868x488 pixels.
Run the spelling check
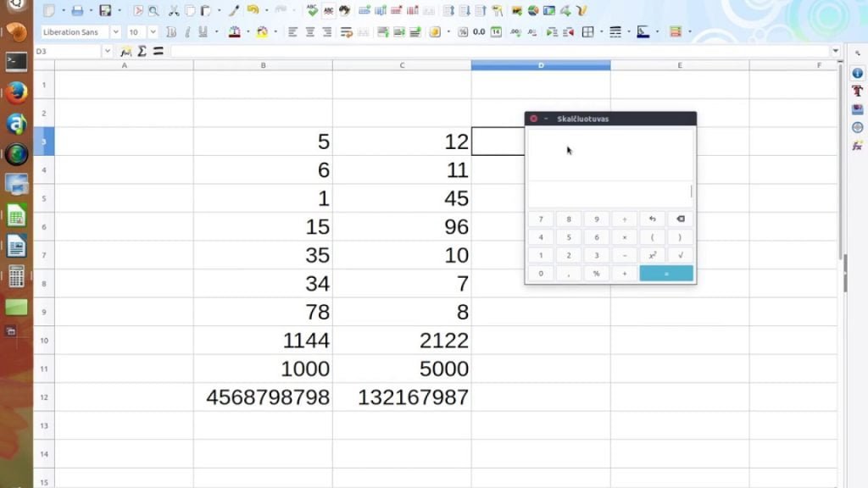tap(312, 10)
